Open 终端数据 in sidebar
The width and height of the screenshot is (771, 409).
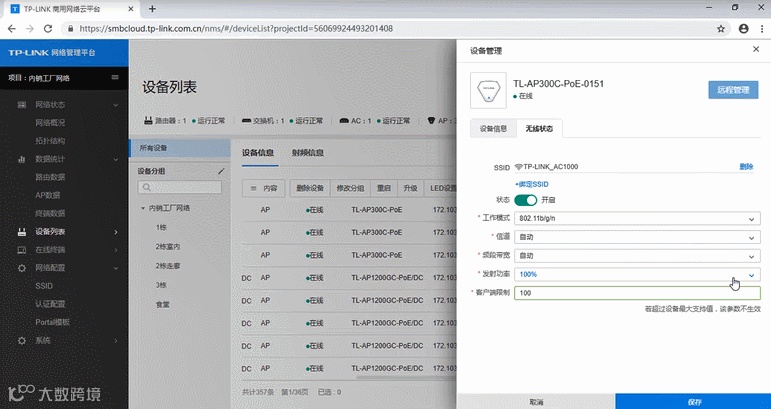[50, 213]
